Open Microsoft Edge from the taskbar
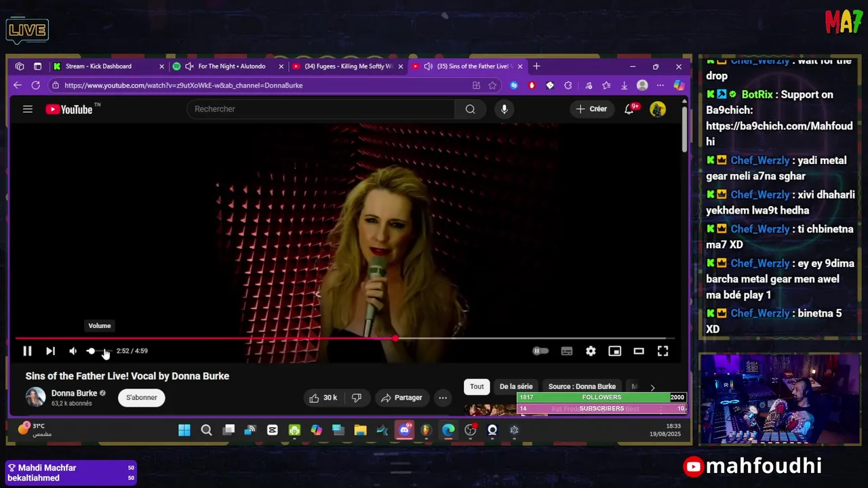868x488 pixels. point(448,430)
